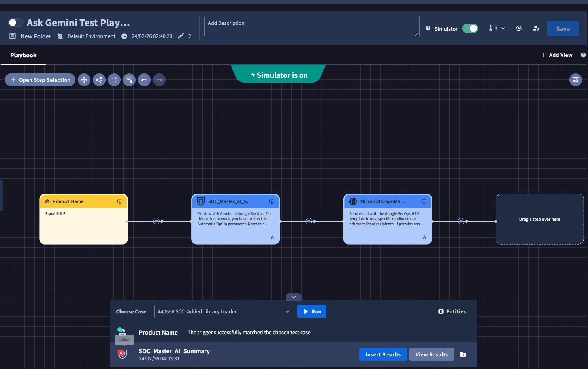
Task: Click the steps count staircase icon
Action: pyautogui.click(x=181, y=36)
